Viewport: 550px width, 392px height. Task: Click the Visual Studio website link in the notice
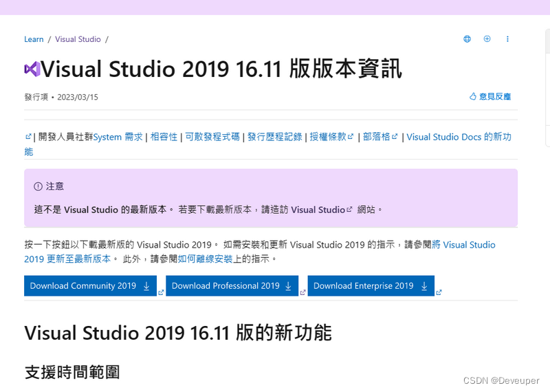pos(318,210)
